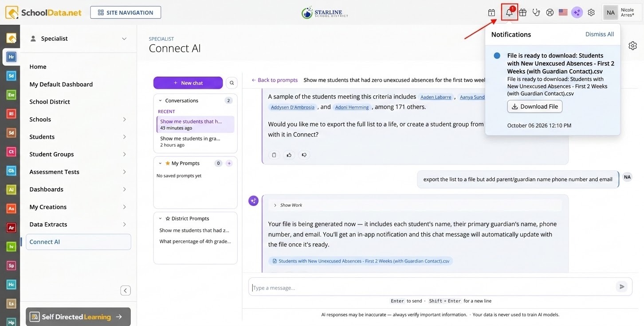644x326 pixels.
Task: Collapse the District Prompts section
Action: [x=160, y=218]
